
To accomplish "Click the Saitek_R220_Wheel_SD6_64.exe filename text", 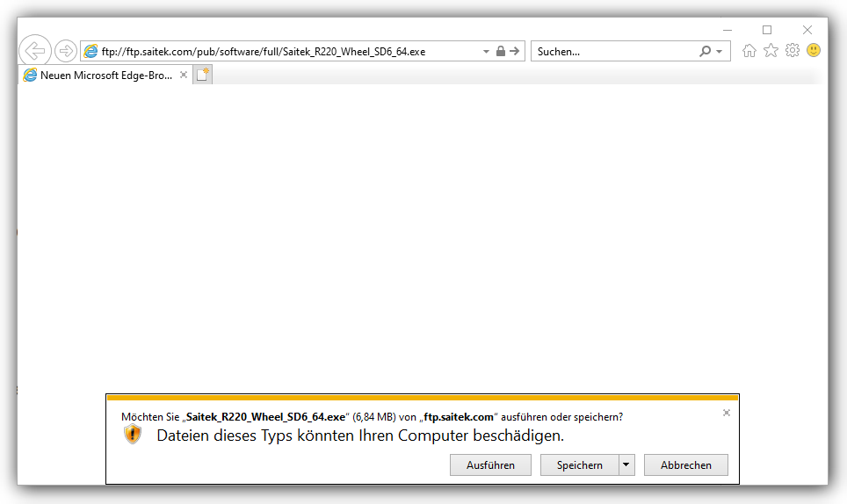I will (265, 417).
